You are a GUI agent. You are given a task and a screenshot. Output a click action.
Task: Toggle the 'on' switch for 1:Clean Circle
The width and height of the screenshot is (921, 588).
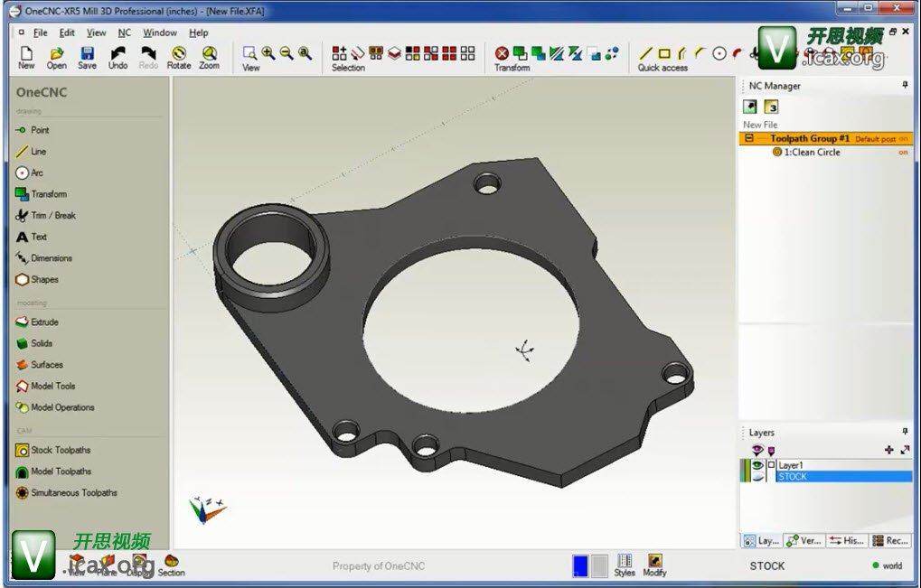[904, 152]
